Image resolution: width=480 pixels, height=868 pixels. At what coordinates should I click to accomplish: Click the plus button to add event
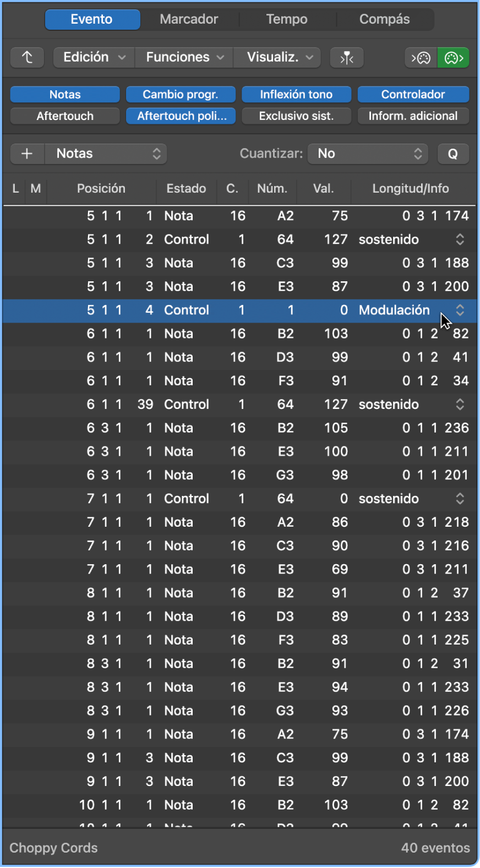(27, 154)
